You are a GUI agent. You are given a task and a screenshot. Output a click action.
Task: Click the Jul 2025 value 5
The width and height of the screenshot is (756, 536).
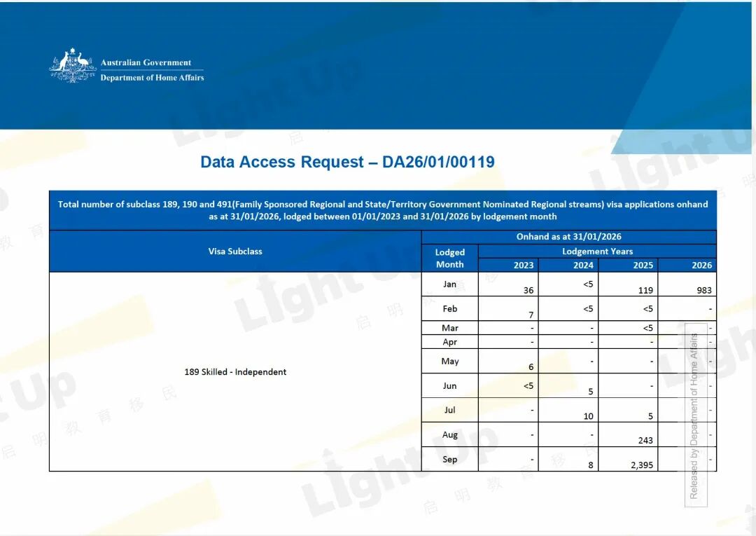click(650, 416)
